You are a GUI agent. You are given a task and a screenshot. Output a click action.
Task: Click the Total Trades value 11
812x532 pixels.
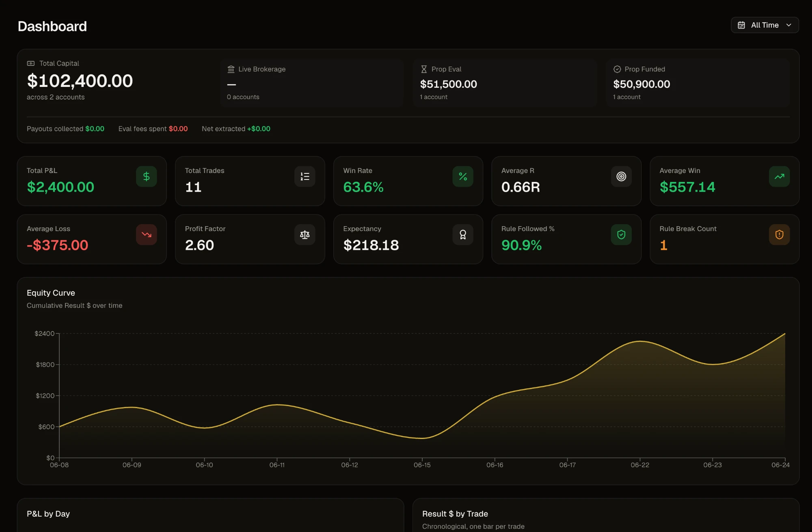pyautogui.click(x=193, y=187)
